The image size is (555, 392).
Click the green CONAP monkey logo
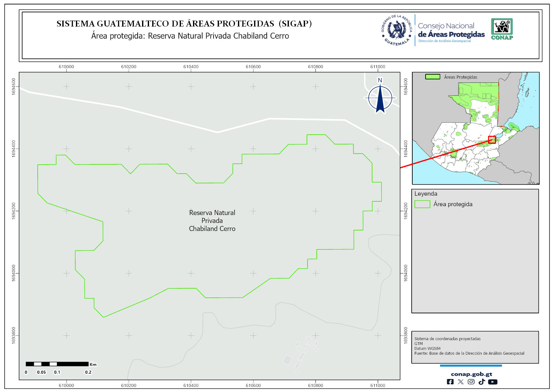click(x=502, y=29)
